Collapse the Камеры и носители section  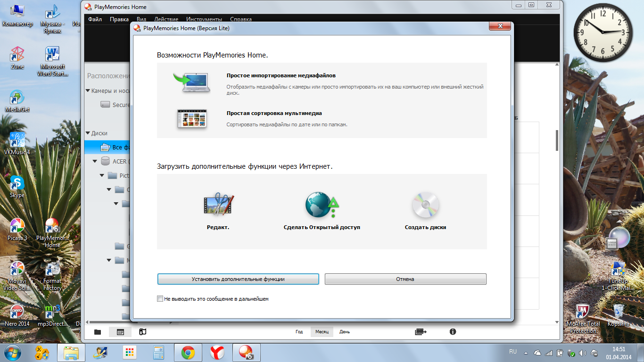point(88,91)
